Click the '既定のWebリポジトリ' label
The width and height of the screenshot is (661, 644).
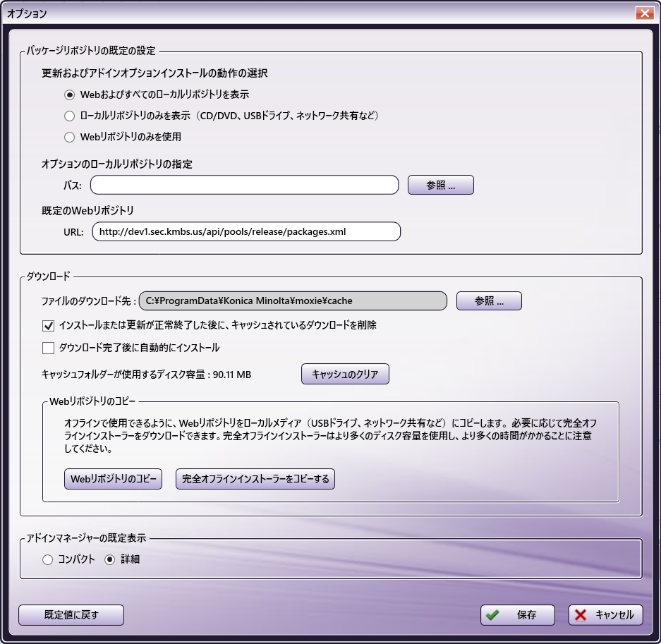tap(87, 211)
